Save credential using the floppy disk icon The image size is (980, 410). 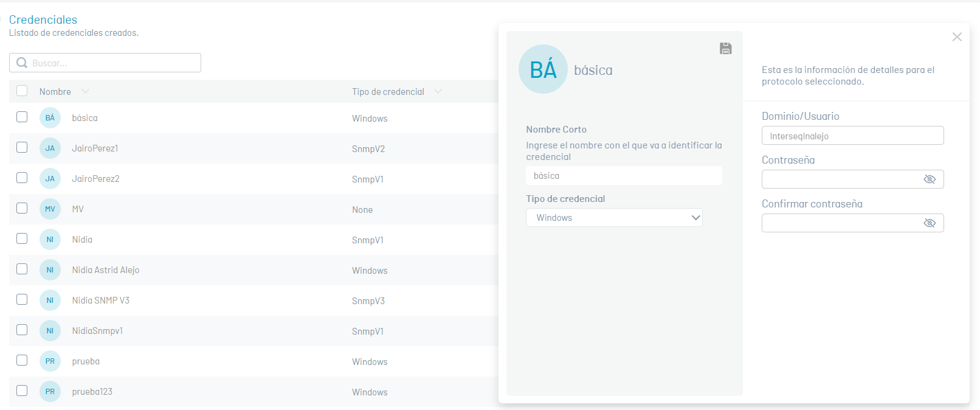pyautogui.click(x=725, y=49)
